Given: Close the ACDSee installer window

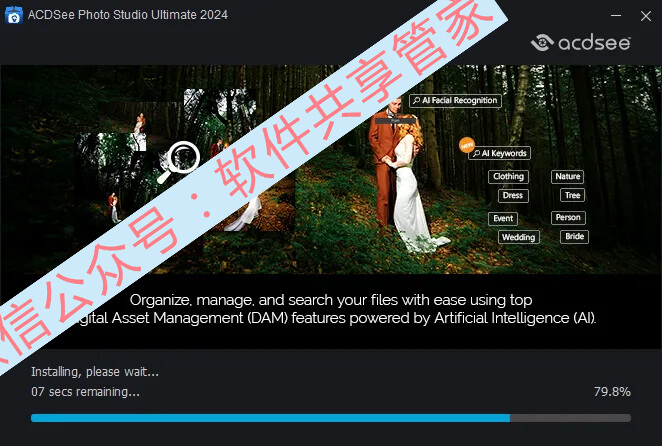Looking at the screenshot, I should coord(646,16).
